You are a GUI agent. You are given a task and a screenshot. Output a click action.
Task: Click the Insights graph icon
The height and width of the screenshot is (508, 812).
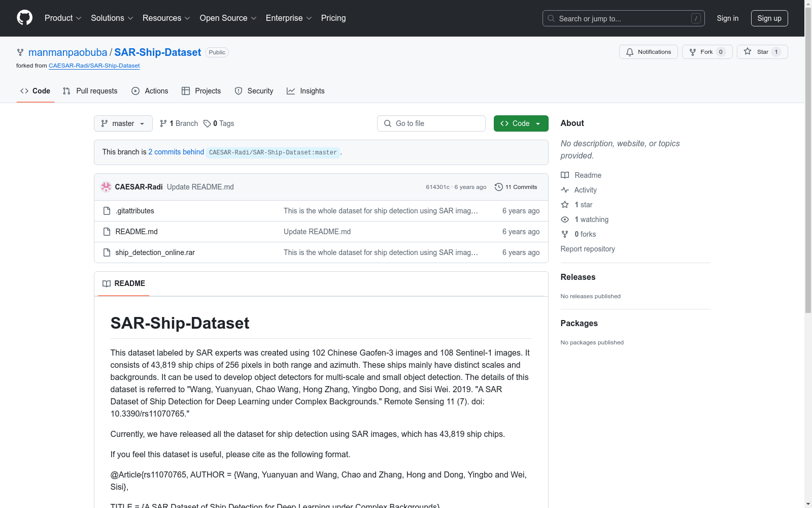tap(291, 91)
